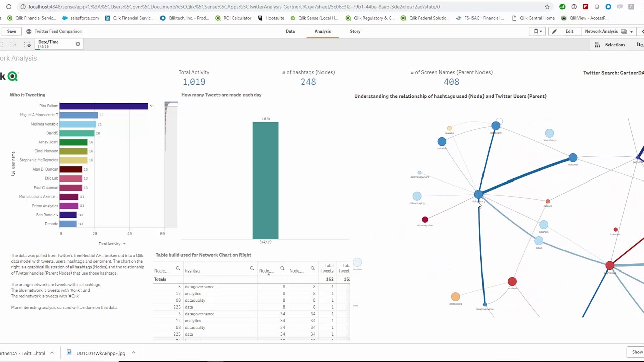Switch to the Analysis tab
Image resolution: width=644 pixels, height=362 pixels.
tap(323, 31)
